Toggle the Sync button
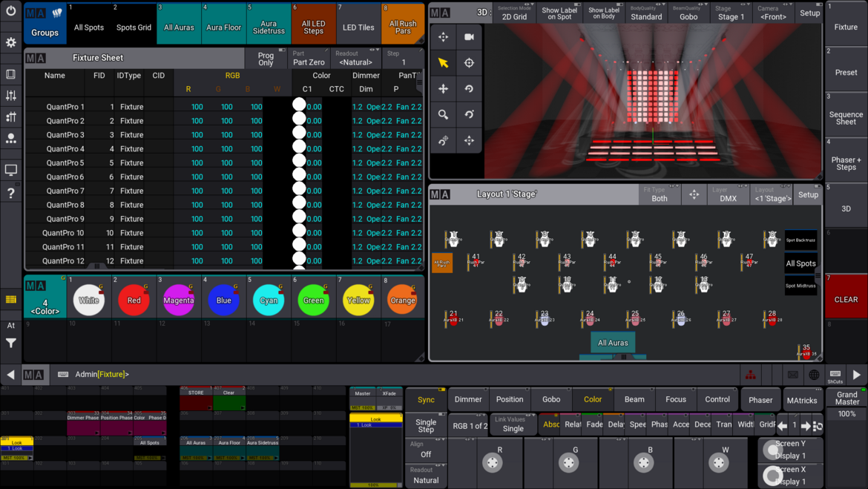The image size is (868, 489). pyautogui.click(x=426, y=399)
